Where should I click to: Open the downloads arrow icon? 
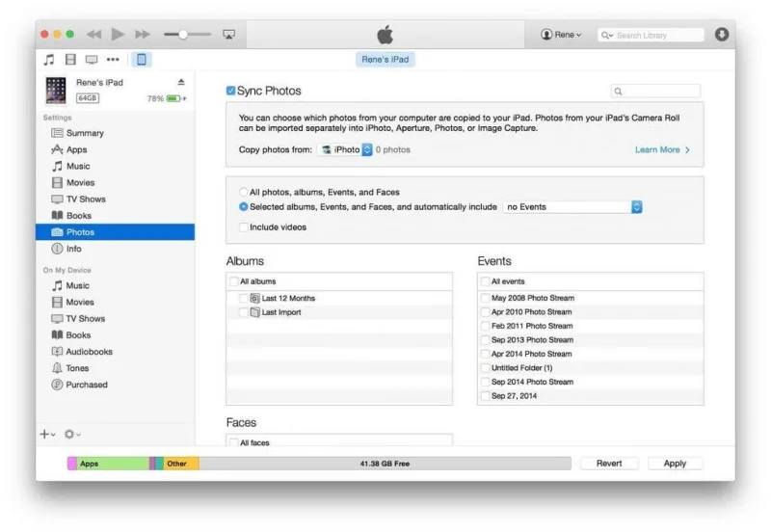(x=722, y=35)
